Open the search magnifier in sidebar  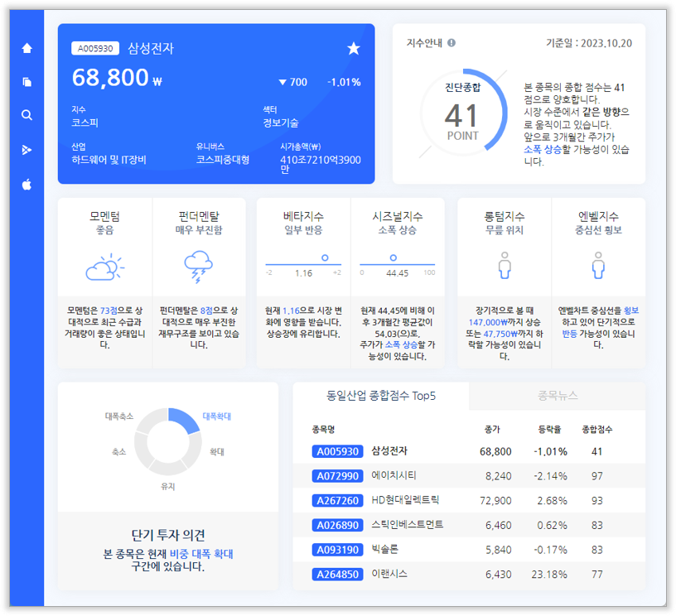click(x=27, y=115)
